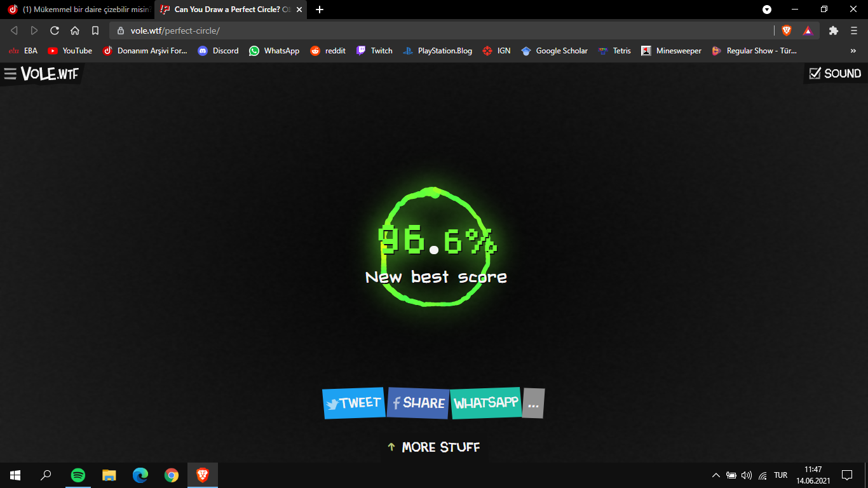Viewport: 868px width, 488px height.
Task: Open a new browser tab
Action: tap(320, 10)
